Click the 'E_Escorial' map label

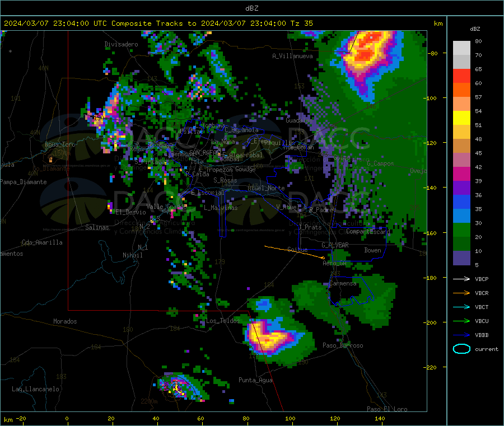pyautogui.click(x=208, y=193)
